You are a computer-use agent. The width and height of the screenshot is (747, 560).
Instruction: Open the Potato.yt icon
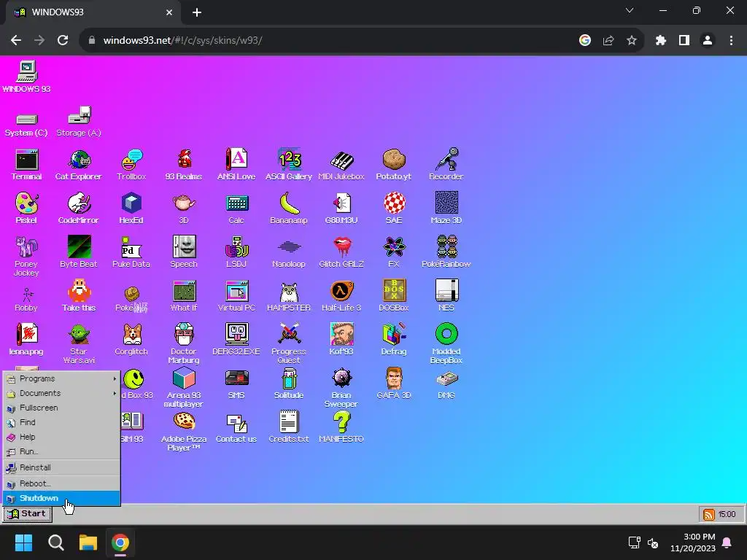click(x=393, y=165)
